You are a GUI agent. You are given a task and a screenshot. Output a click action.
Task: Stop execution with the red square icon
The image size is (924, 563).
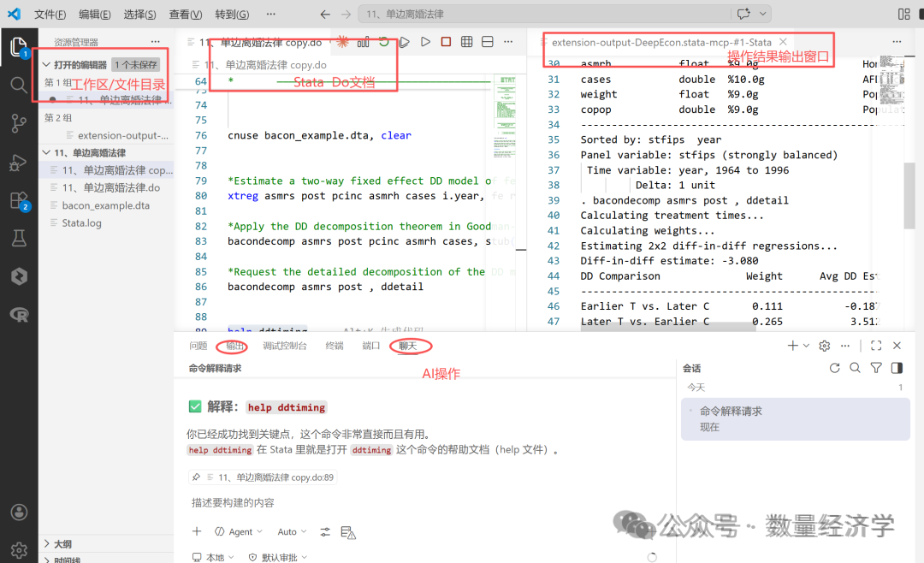pyautogui.click(x=446, y=42)
